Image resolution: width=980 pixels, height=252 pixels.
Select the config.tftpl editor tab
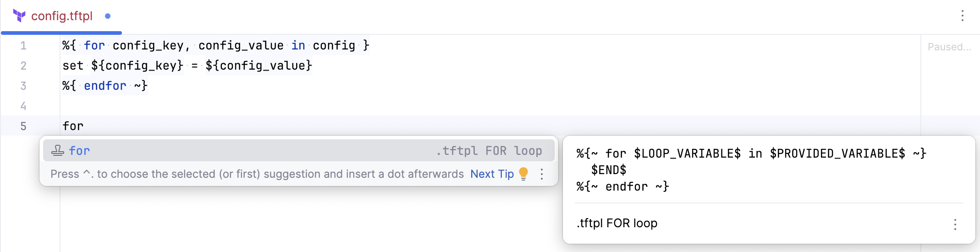(x=62, y=16)
